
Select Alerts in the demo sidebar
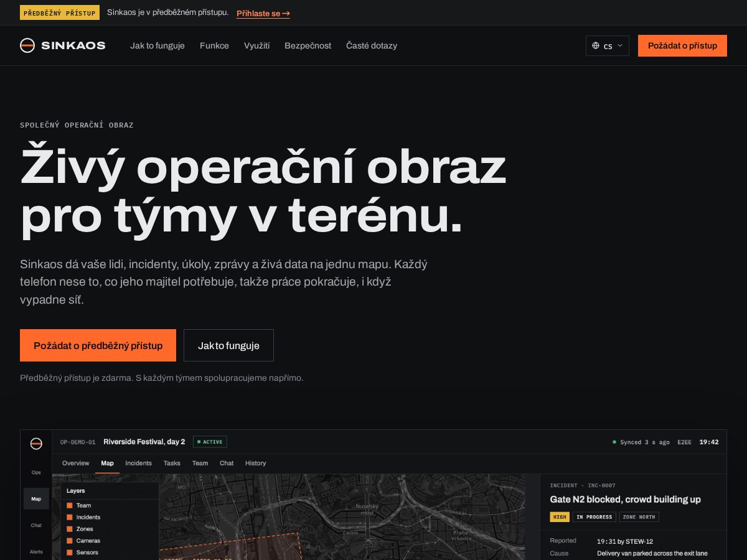point(36,552)
